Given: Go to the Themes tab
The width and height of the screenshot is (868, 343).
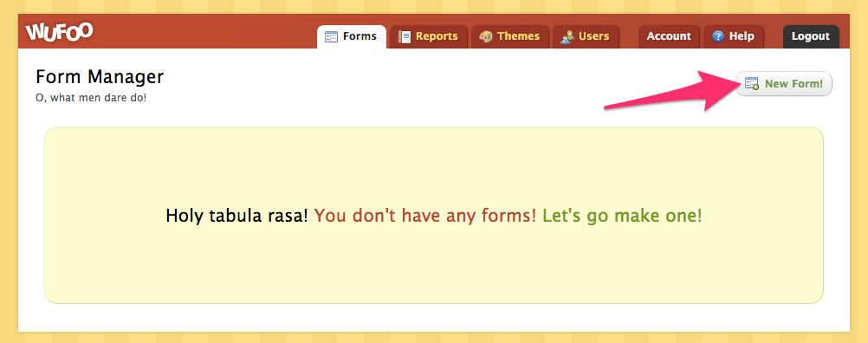Looking at the screenshot, I should coord(510,36).
